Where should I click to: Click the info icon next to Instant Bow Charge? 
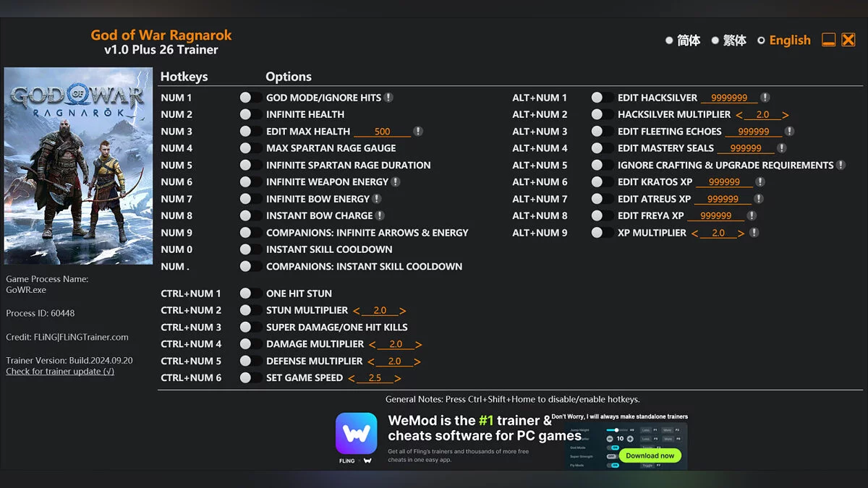click(380, 215)
